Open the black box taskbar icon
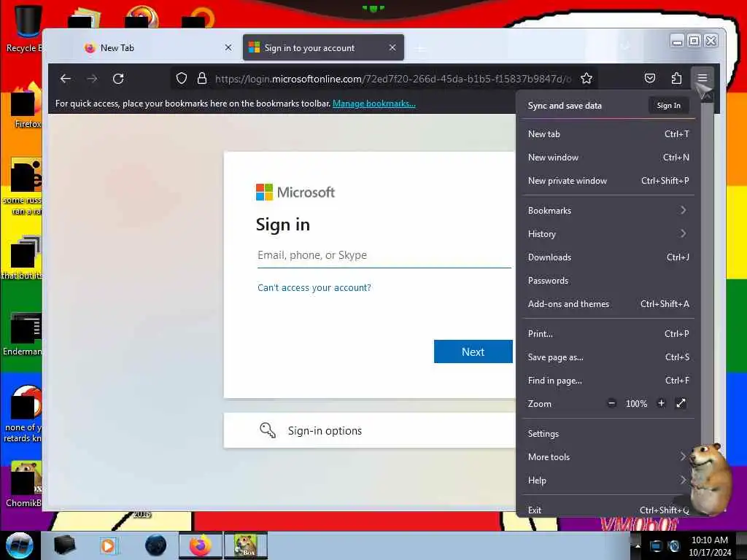The width and height of the screenshot is (747, 560). (x=64, y=545)
